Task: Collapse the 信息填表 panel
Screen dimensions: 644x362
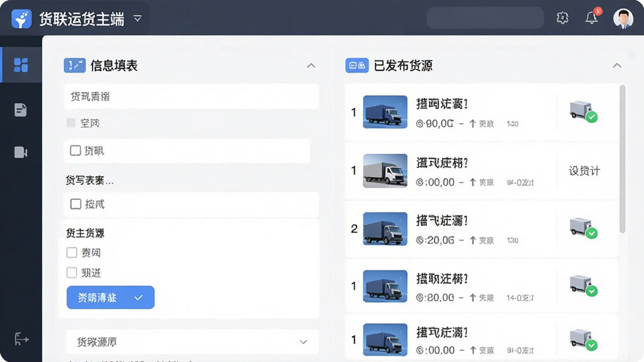Action: point(311,65)
